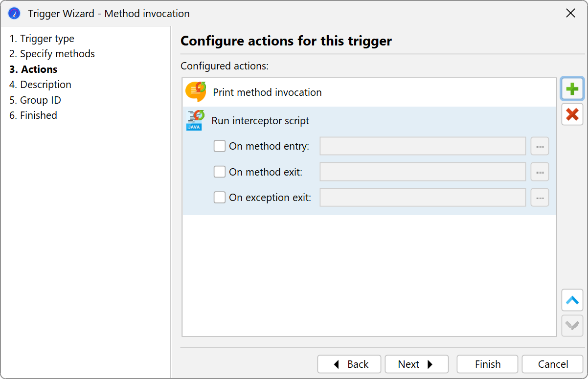
Task: Click the Run interceptor script Java icon
Action: pyautogui.click(x=194, y=120)
